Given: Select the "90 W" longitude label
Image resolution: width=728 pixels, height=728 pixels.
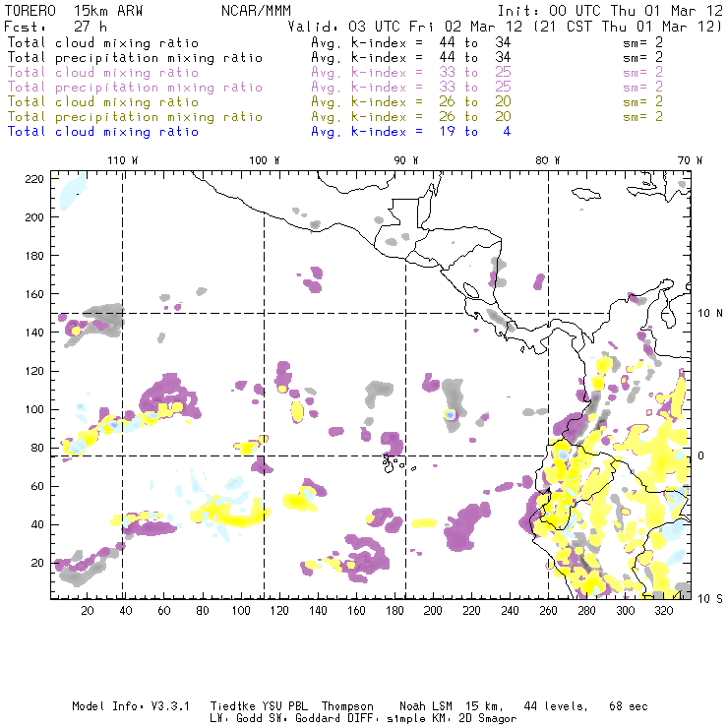Looking at the screenshot, I should coord(406,160).
